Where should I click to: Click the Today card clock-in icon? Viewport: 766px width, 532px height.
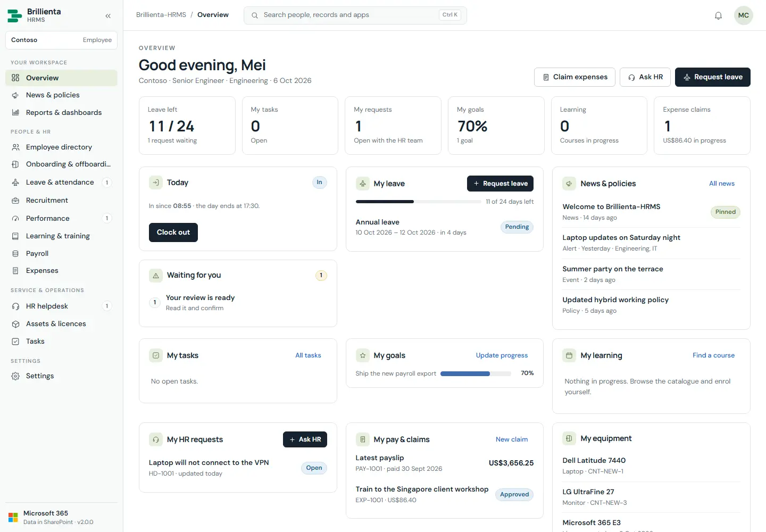pos(156,182)
